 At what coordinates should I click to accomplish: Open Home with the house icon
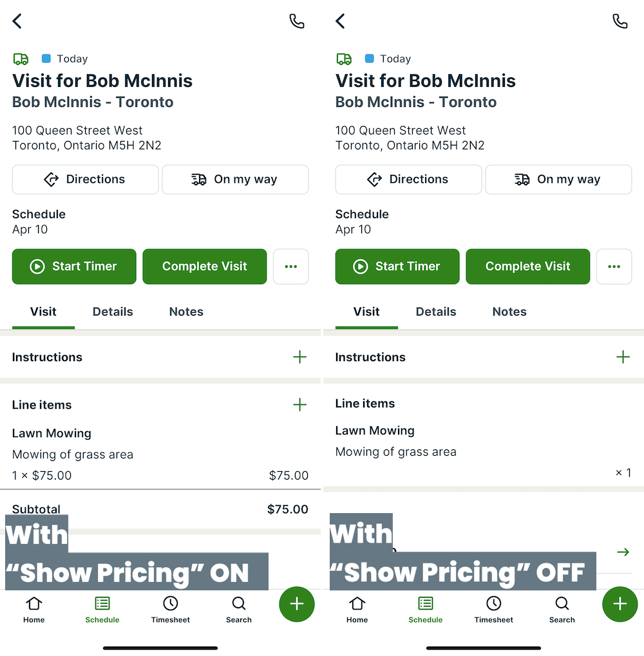pos(33,604)
